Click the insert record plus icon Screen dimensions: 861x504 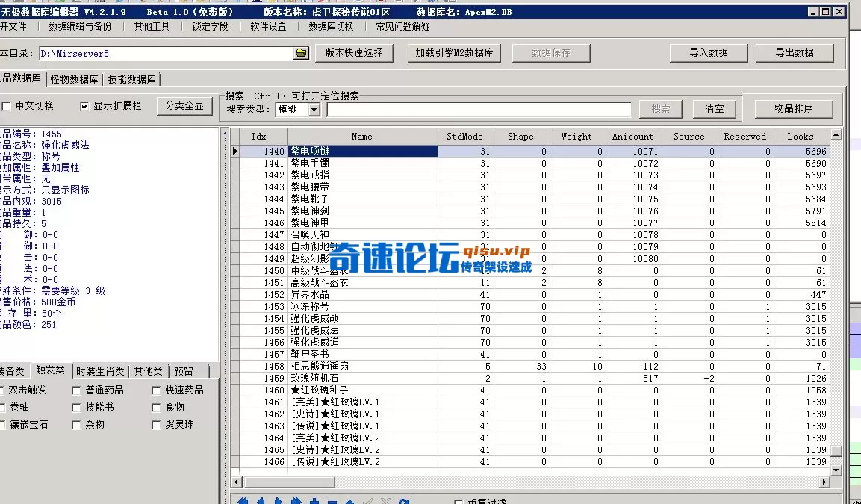pos(314,500)
